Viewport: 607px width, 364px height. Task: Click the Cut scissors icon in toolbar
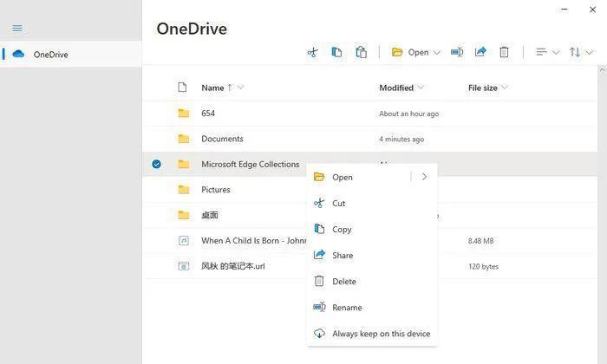point(313,52)
